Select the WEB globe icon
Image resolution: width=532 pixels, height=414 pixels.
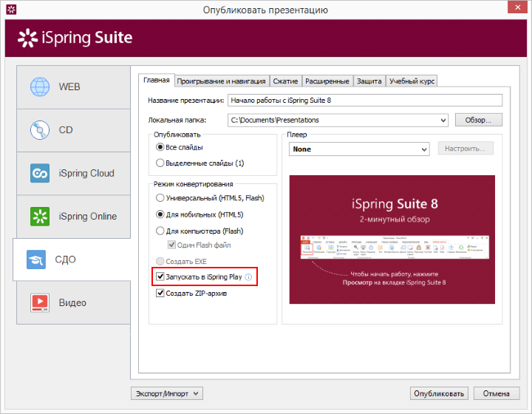coord(40,87)
